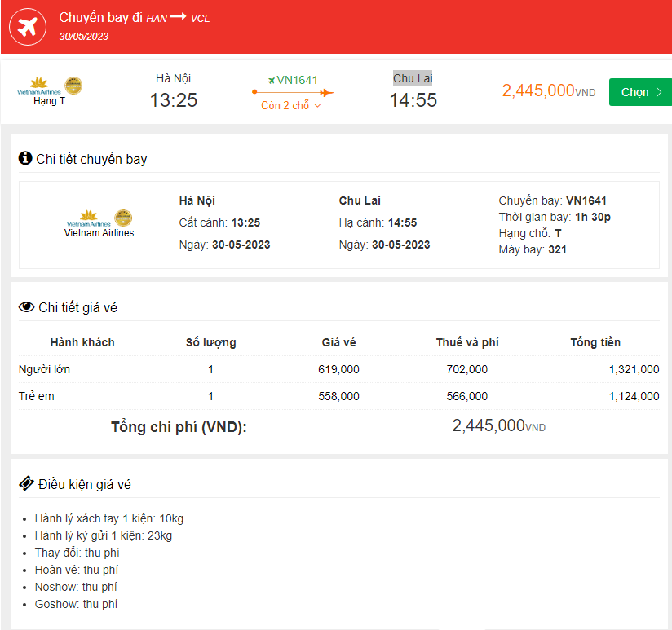The width and height of the screenshot is (672, 630).
Task: Click the Chi tiết chuyến bay section header
Action: [x=91, y=159]
